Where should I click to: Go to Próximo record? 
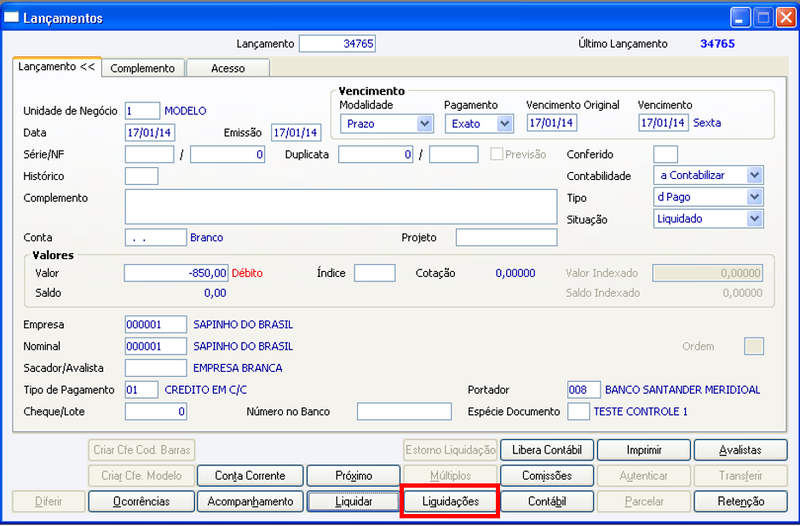tap(354, 475)
